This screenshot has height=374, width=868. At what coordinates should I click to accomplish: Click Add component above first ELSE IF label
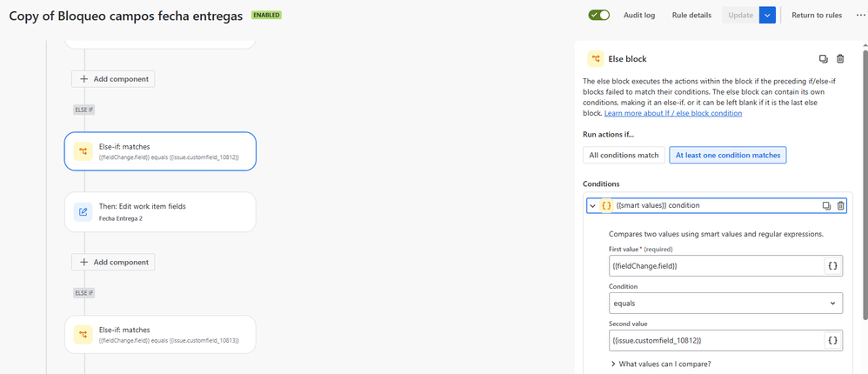[113, 79]
